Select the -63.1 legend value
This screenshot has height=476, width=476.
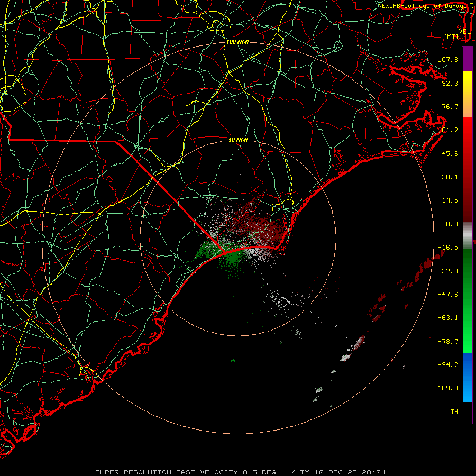point(448,318)
